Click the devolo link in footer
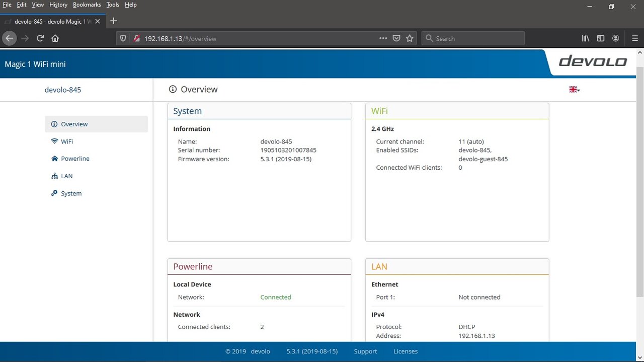 (261, 351)
